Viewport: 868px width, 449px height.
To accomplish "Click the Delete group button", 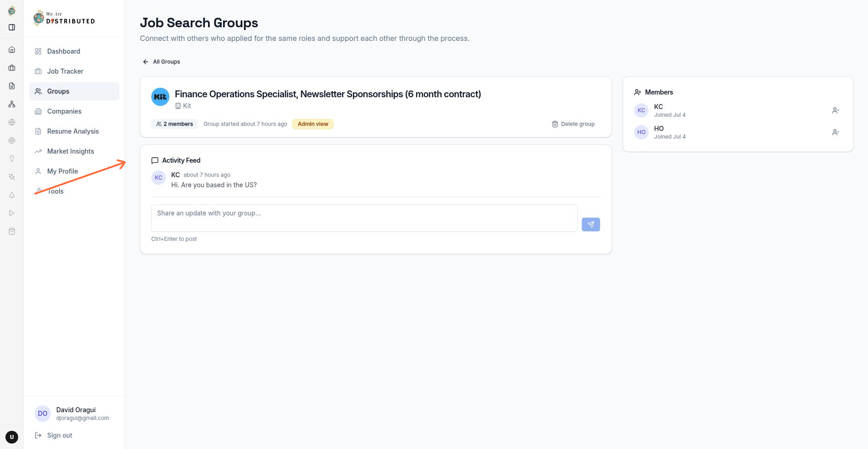I will (573, 124).
